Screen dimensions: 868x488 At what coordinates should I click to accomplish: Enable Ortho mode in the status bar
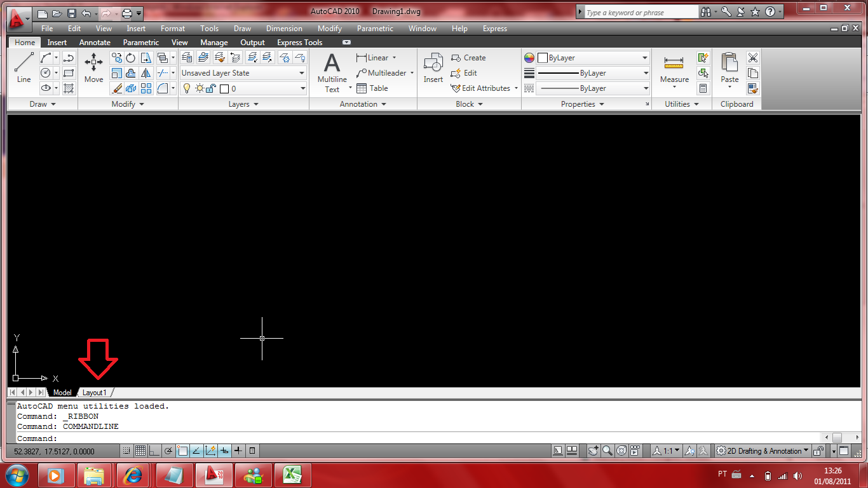[154, 451]
